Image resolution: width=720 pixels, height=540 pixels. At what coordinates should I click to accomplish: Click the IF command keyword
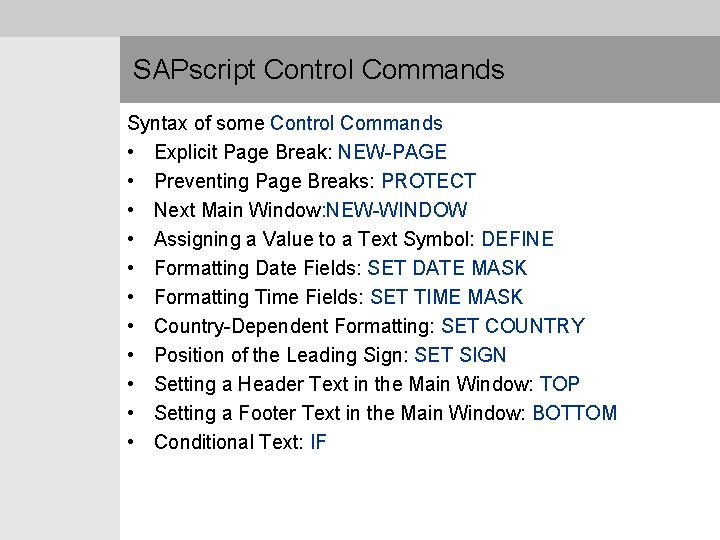pyautogui.click(x=318, y=442)
